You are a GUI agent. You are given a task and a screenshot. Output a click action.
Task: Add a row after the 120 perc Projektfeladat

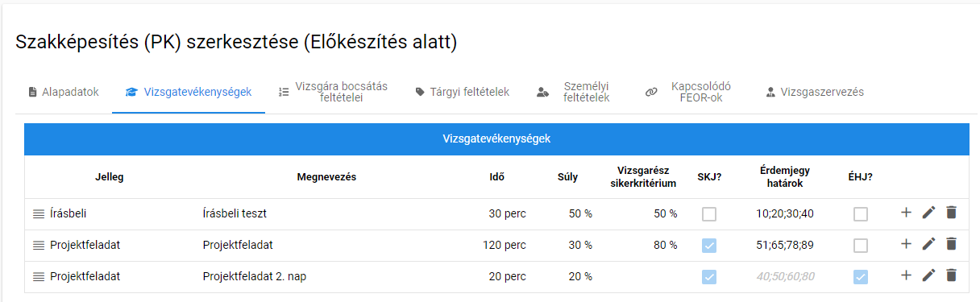click(906, 244)
